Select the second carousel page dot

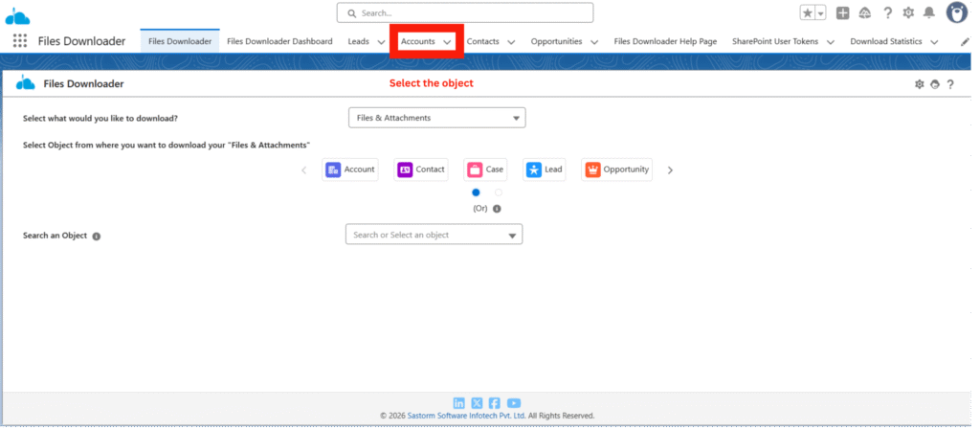[498, 192]
